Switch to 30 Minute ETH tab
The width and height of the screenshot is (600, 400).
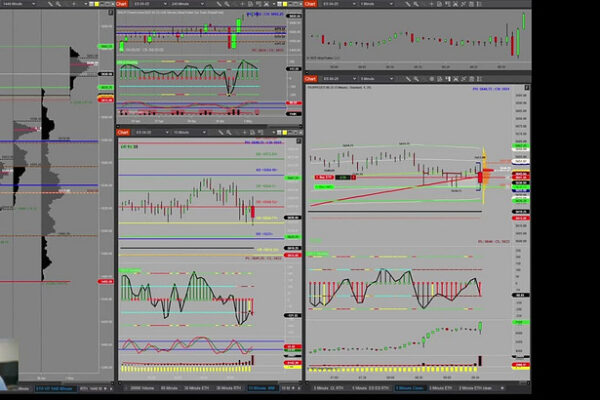[197, 388]
